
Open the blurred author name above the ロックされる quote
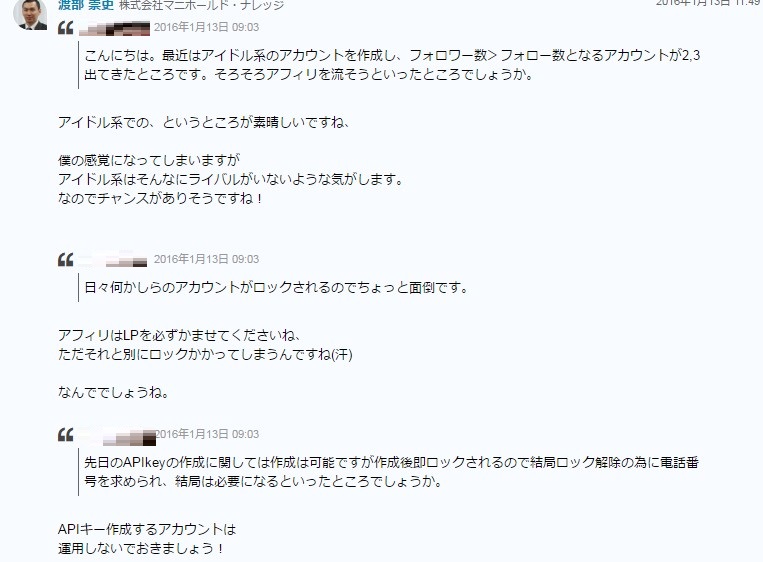[112, 260]
